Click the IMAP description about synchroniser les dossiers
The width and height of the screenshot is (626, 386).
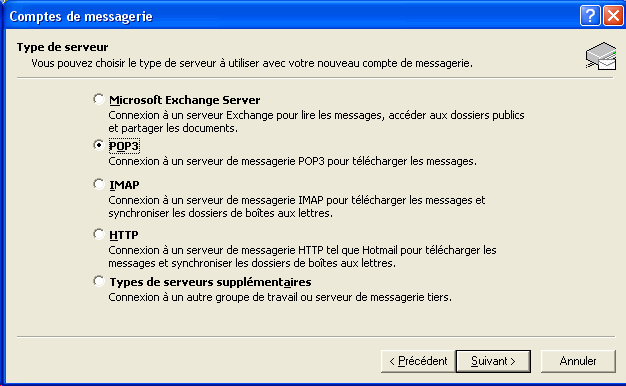click(x=297, y=206)
